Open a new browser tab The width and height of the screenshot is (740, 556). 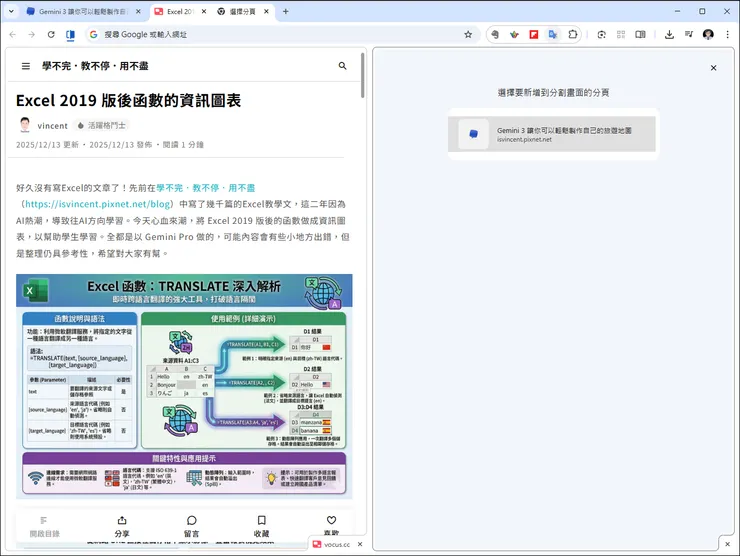286,11
